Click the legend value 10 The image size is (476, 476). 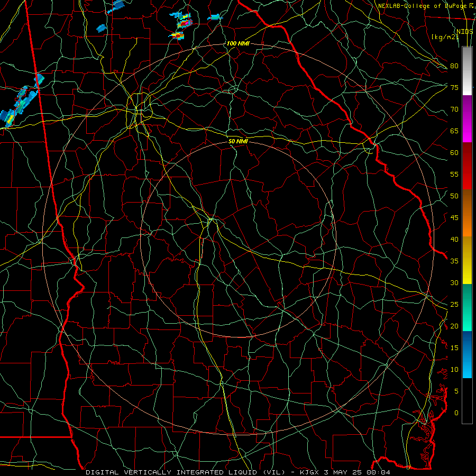[x=454, y=370]
